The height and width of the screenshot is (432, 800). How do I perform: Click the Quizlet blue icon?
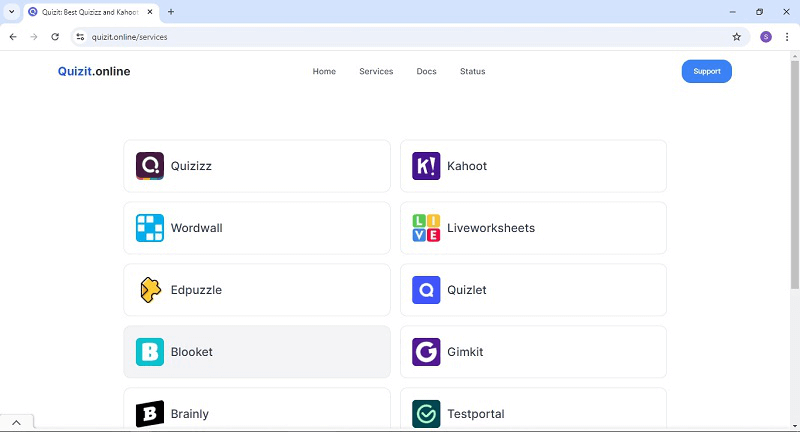426,290
